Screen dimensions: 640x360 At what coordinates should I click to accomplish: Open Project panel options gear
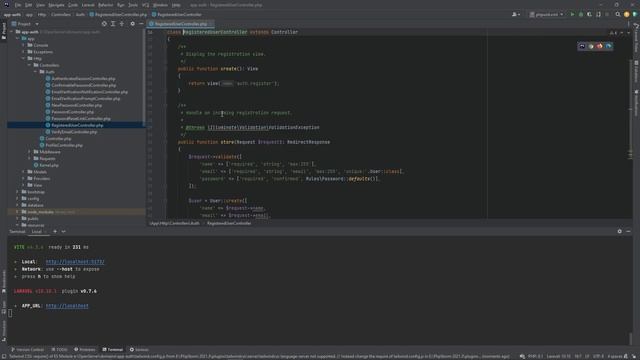coord(132,24)
